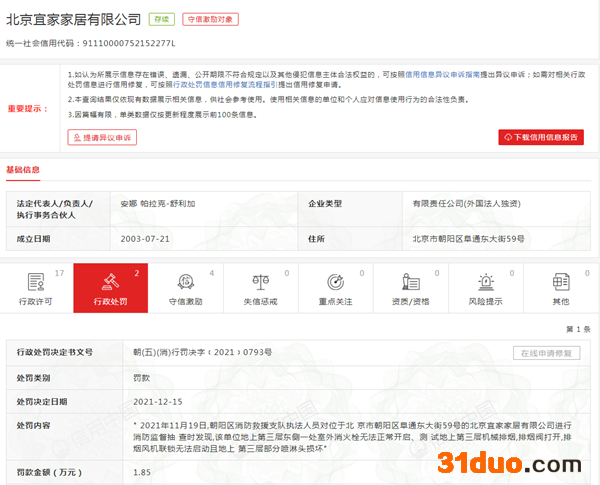Image resolution: width=600 pixels, height=485 pixels.
Task: Click the 提请异议申诉 button
Action: click(102, 137)
